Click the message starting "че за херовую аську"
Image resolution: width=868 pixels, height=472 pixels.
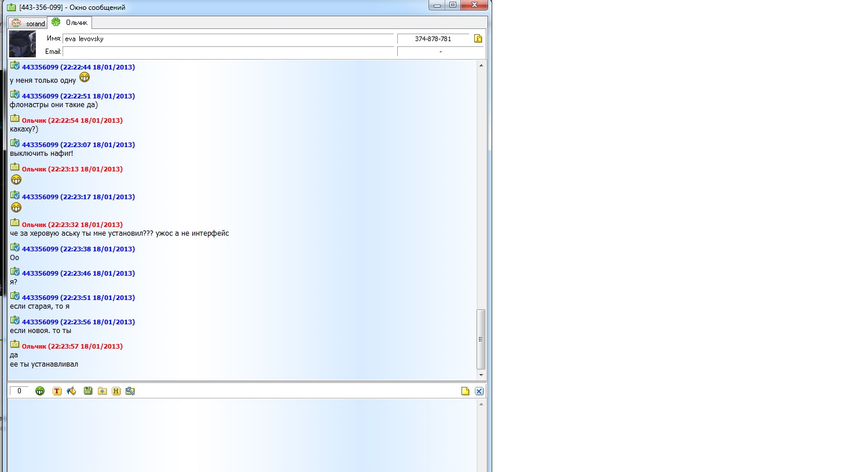coord(119,233)
